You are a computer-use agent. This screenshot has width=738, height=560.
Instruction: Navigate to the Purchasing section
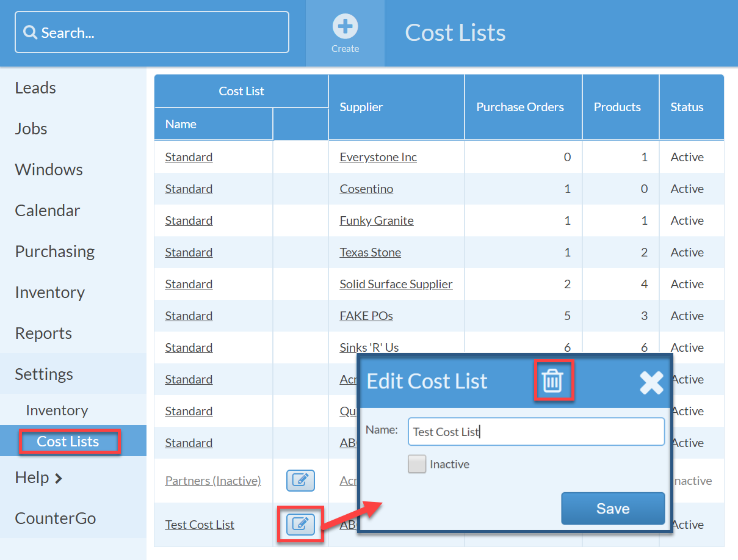coord(54,251)
